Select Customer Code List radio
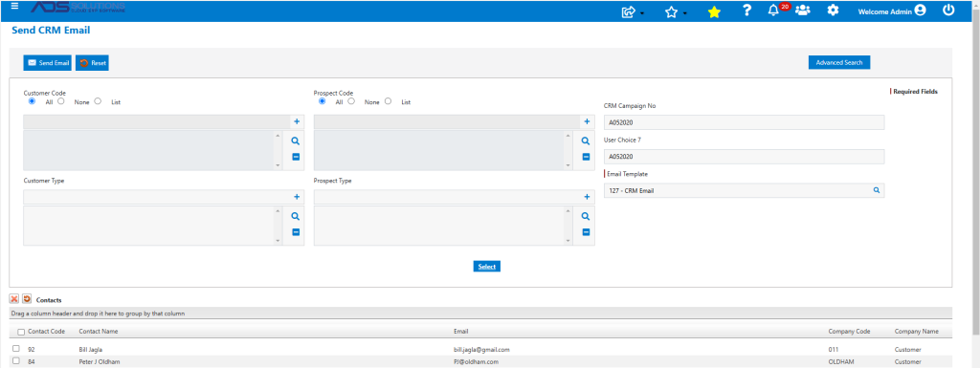 (98, 101)
